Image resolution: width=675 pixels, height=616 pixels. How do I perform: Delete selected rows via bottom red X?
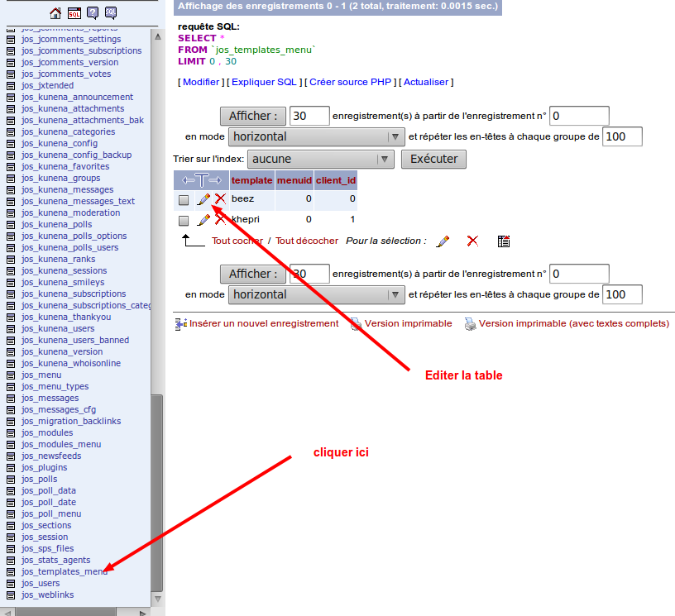coord(472,241)
